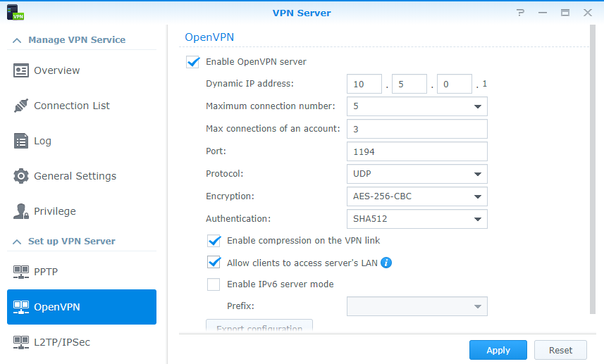Click the OpenVPN section heading
Viewport: 604px width, 364px height.
coord(209,37)
